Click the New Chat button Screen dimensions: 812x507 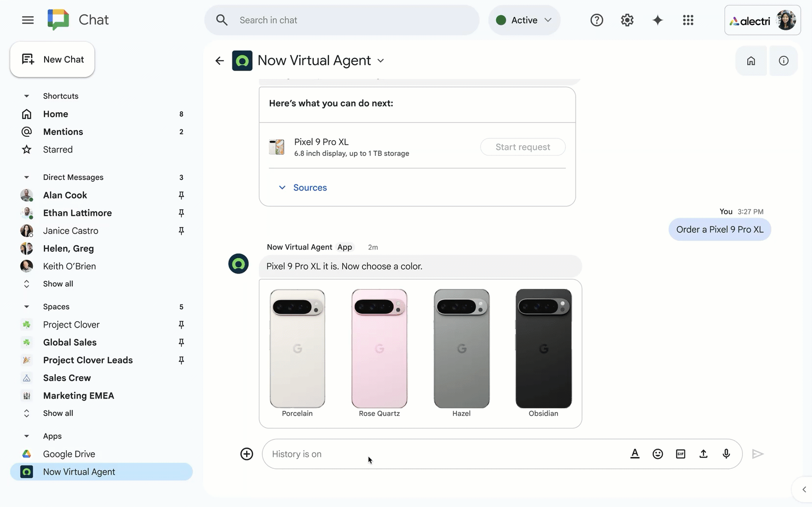tap(52, 59)
